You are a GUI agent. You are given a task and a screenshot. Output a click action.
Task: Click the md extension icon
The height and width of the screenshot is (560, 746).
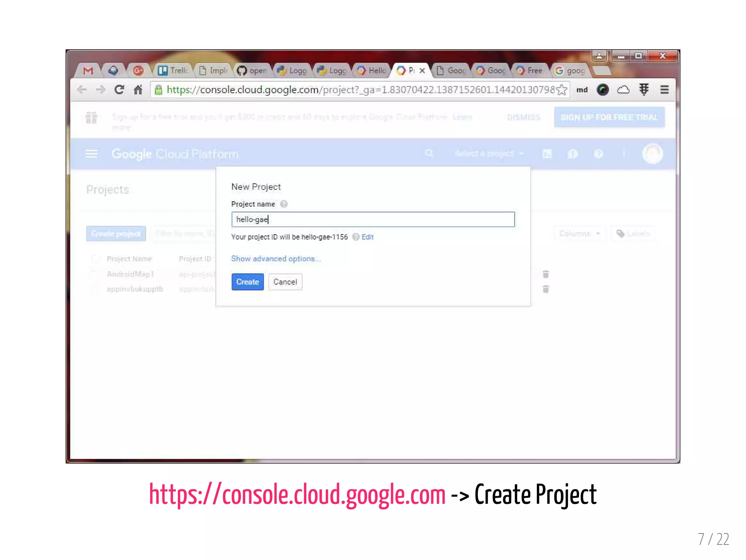pyautogui.click(x=582, y=90)
